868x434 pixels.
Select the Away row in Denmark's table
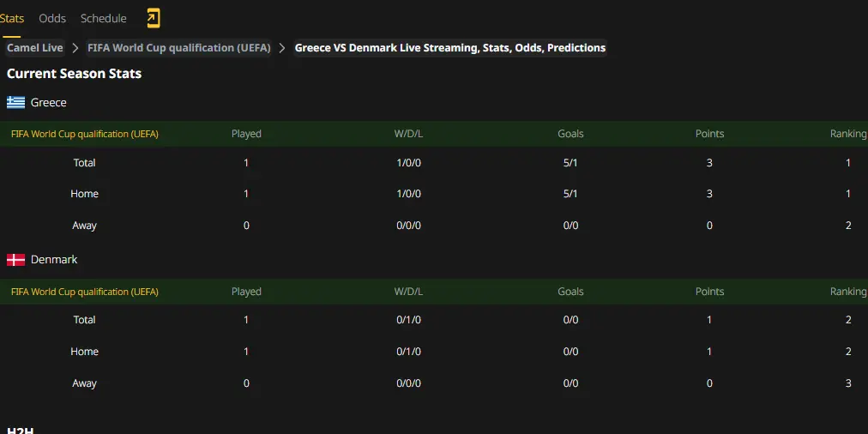434,383
